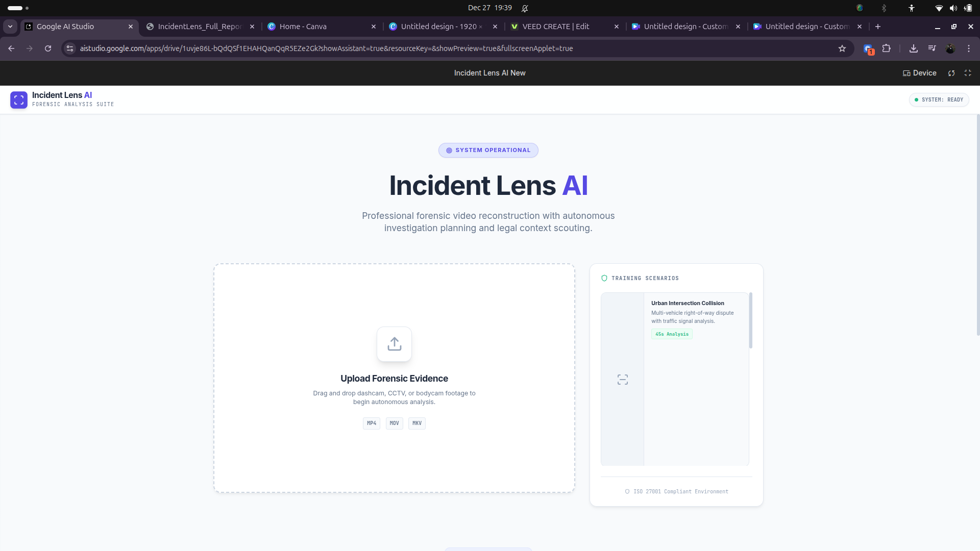Screen dimensions: 980x551
Task: Click the Incident Lens AI logo icon
Action: tap(19, 100)
